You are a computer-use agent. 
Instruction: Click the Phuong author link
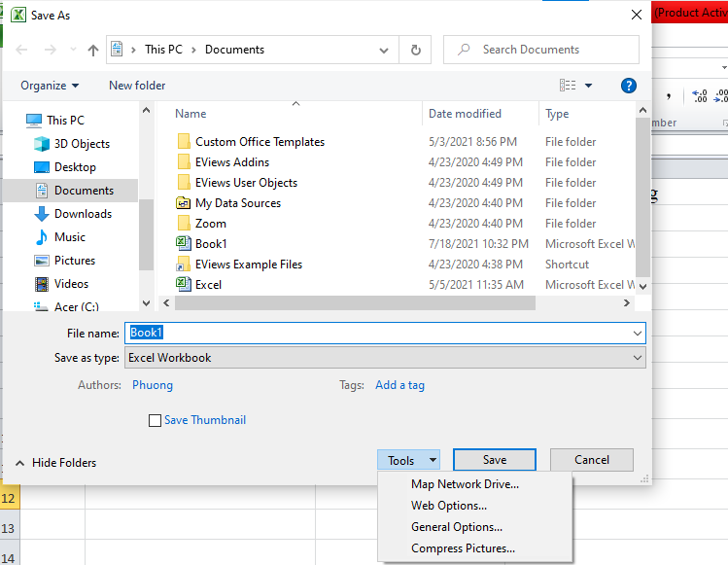[153, 385]
